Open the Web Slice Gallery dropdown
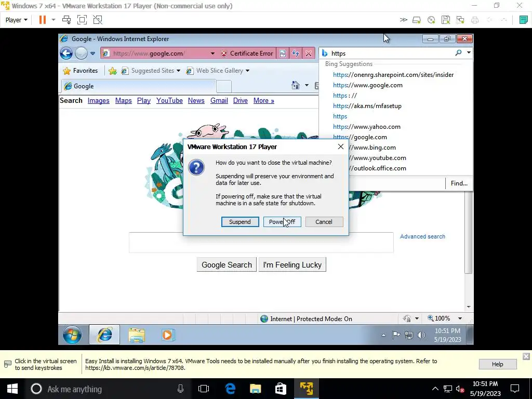 [218, 71]
